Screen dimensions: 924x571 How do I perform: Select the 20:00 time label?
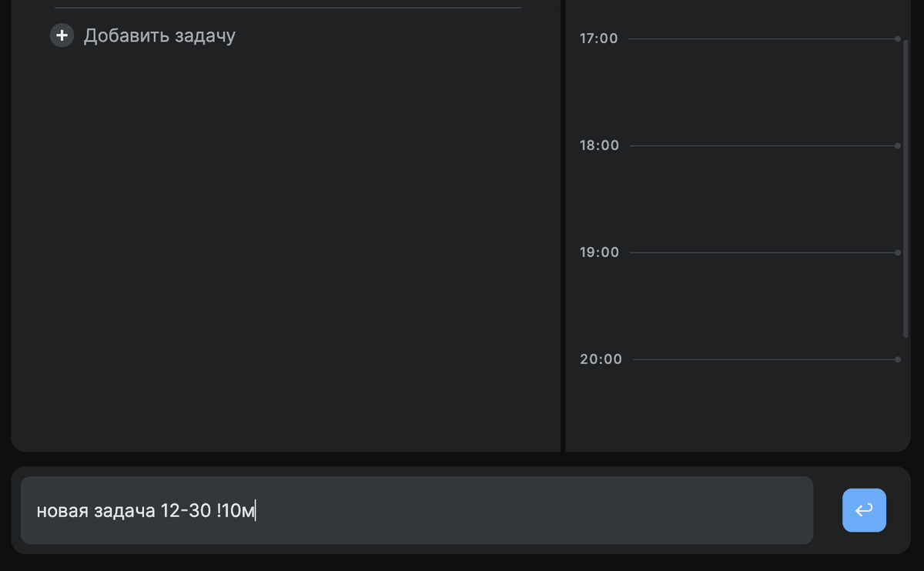pos(601,359)
